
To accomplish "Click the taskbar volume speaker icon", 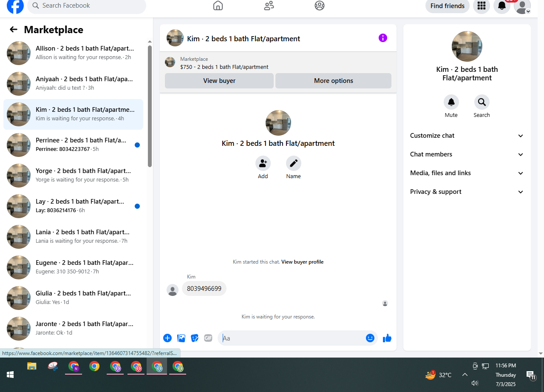I will coord(475,383).
